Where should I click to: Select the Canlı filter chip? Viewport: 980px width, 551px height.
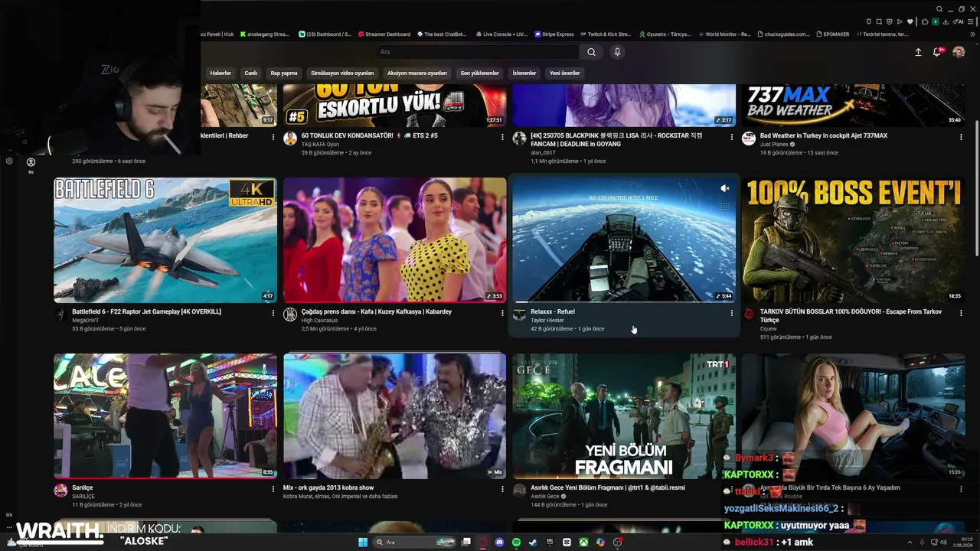click(250, 73)
